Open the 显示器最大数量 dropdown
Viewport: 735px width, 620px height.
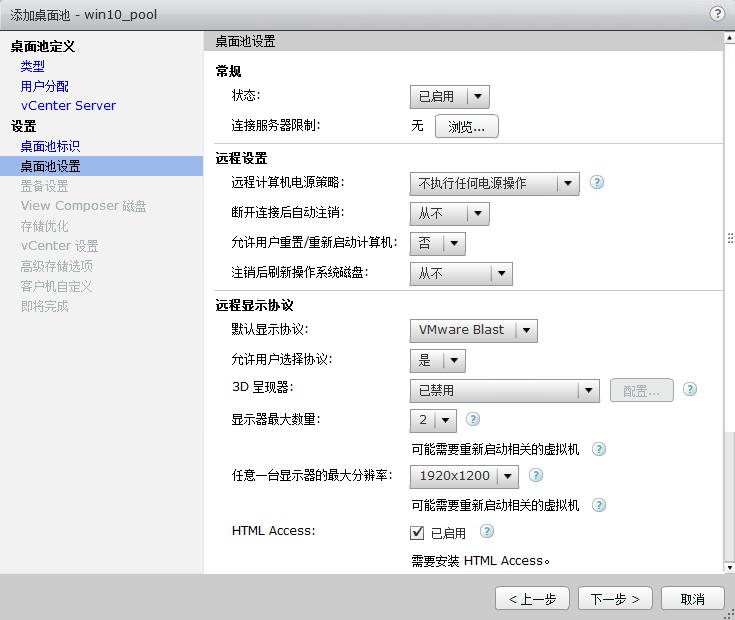click(433, 420)
